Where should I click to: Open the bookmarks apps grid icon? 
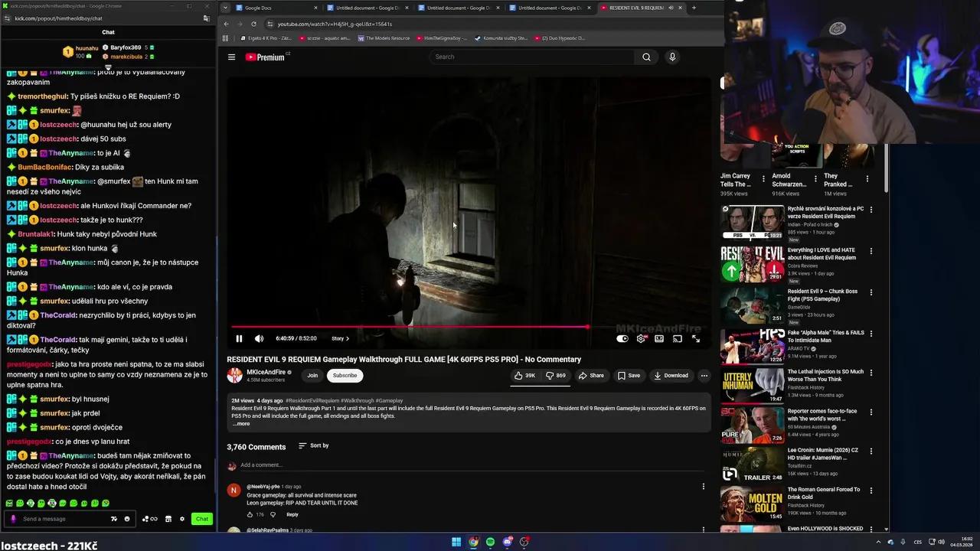tap(225, 37)
